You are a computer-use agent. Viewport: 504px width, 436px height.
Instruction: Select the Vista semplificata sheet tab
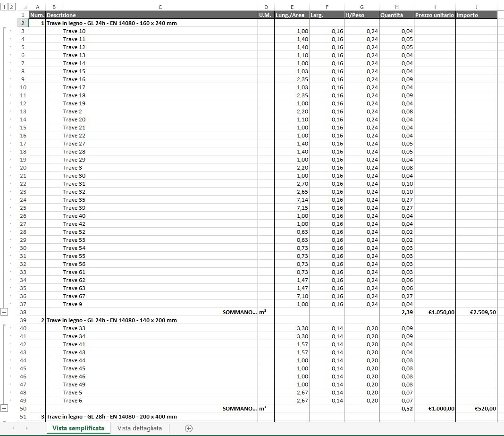(x=78, y=428)
